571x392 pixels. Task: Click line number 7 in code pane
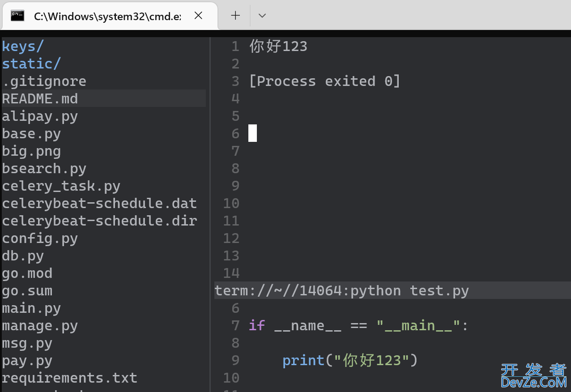click(235, 325)
